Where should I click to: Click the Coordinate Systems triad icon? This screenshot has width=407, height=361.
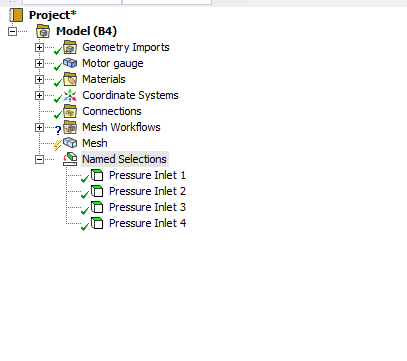(70, 95)
